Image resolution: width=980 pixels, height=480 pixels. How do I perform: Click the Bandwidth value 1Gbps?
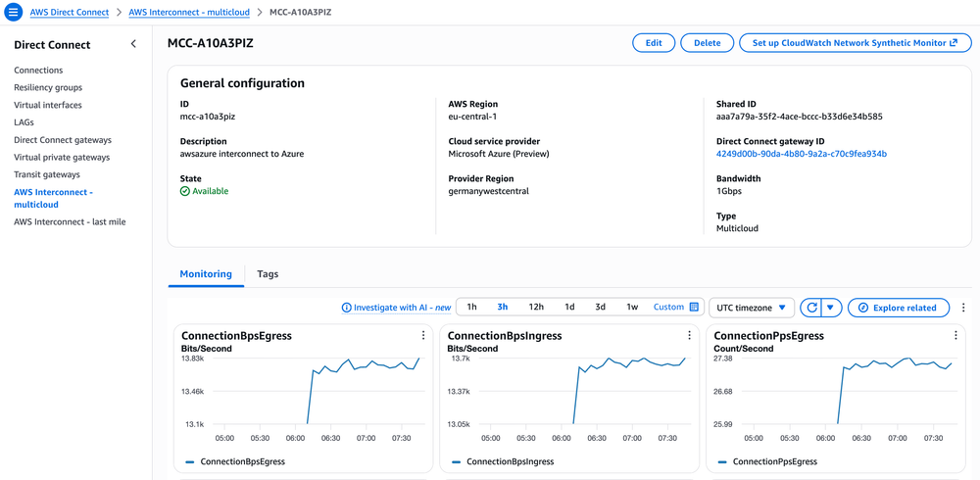(x=729, y=191)
